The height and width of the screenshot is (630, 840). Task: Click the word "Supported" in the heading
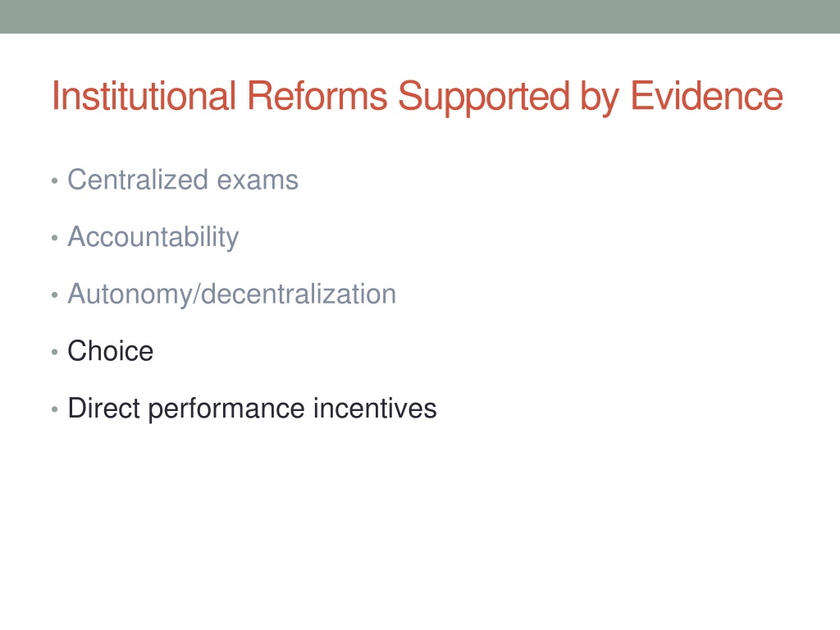point(484,98)
